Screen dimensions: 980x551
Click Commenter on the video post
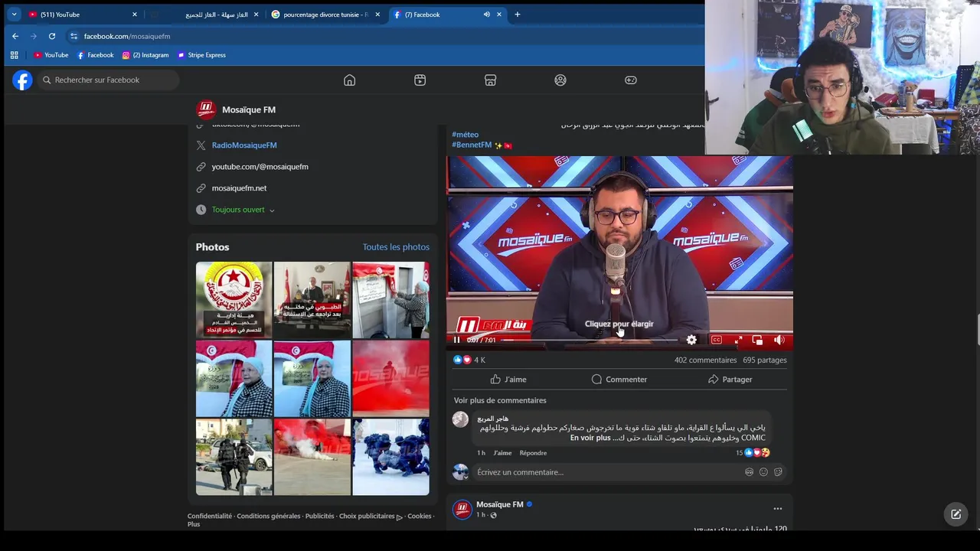click(619, 380)
